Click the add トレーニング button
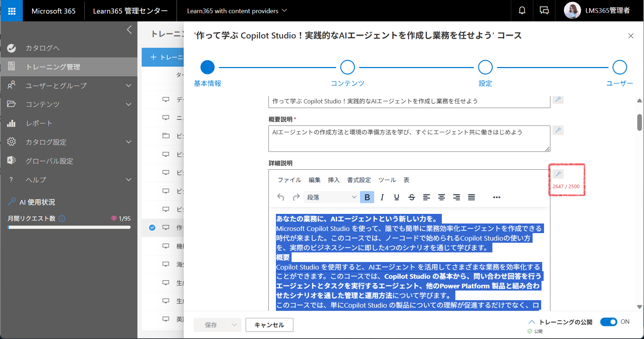The image size is (644, 339). click(x=163, y=57)
